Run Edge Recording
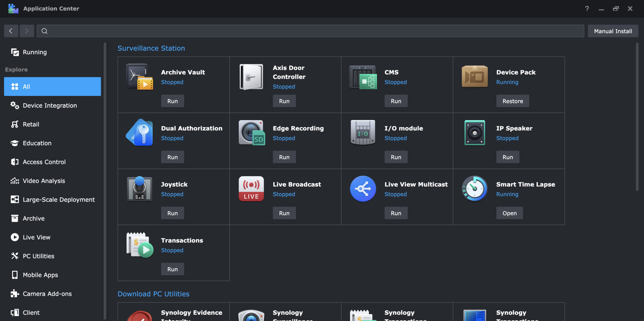644x321 pixels. pos(284,157)
